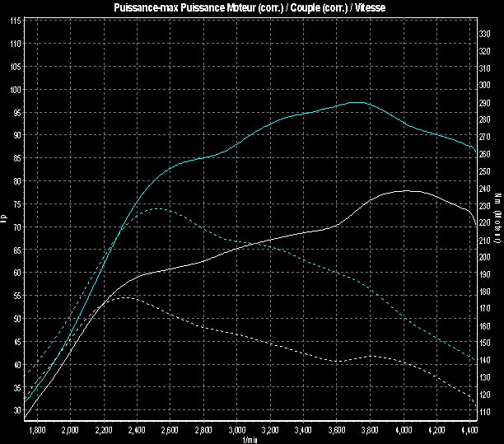
Task: Select the 115 value on the left axis
Action: point(16,21)
